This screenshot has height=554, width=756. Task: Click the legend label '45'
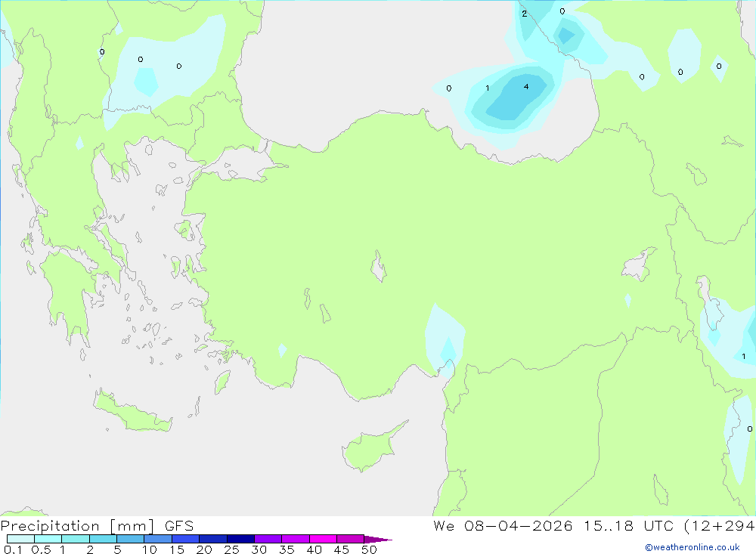(342, 549)
